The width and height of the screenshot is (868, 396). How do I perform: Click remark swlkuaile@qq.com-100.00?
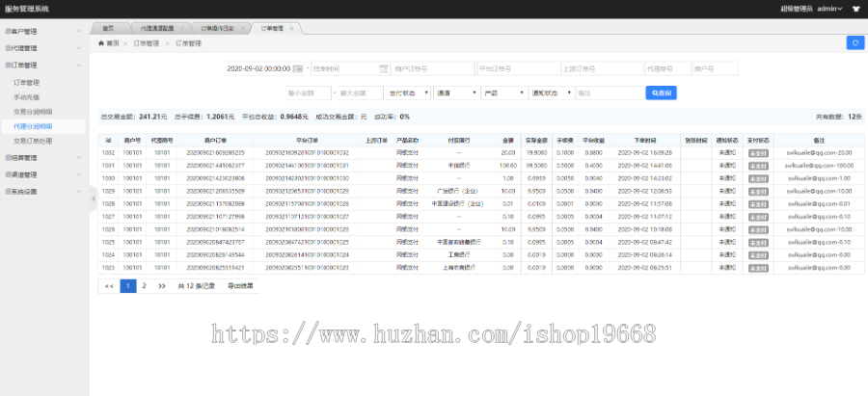click(819, 166)
